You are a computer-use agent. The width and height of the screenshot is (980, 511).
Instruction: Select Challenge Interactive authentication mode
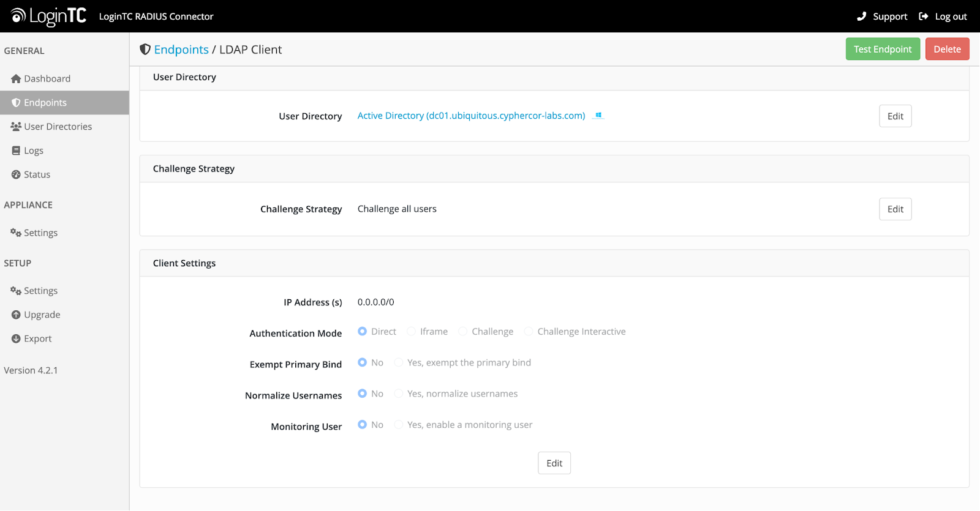coord(529,331)
